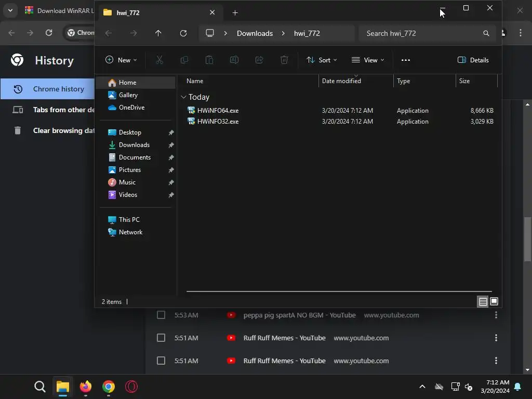The width and height of the screenshot is (532, 399).
Task: Open taskbar Search
Action: (39, 387)
